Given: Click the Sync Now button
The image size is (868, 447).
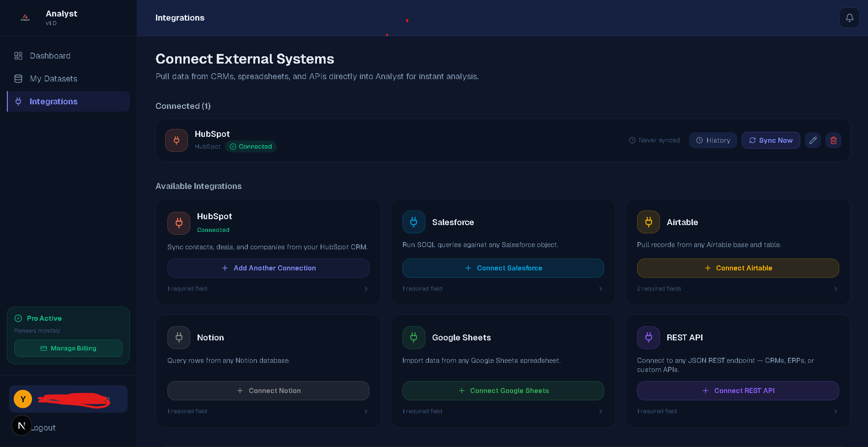Looking at the screenshot, I should click(x=771, y=140).
